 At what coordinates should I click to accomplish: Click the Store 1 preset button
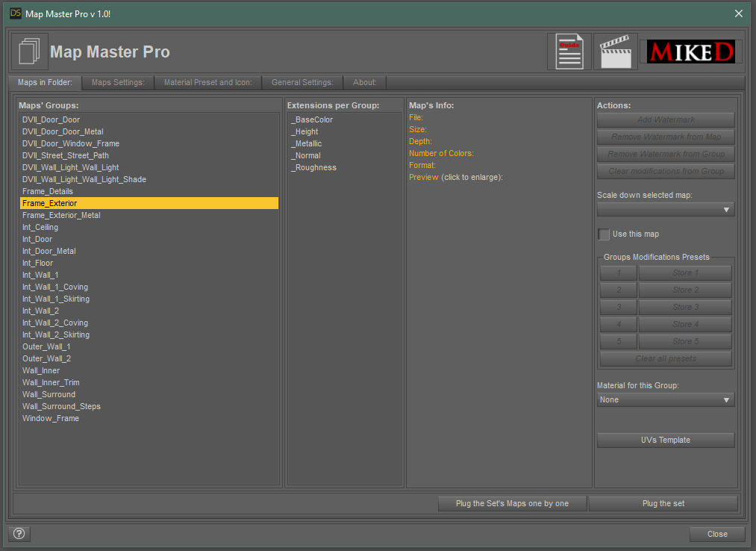pos(685,273)
